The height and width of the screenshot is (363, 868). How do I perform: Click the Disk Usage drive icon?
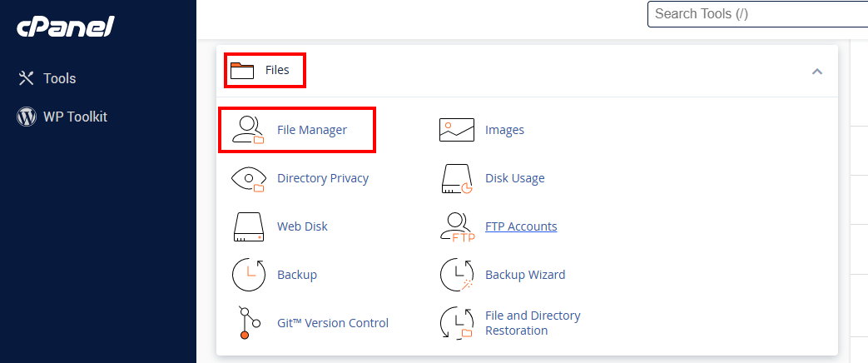point(457,179)
